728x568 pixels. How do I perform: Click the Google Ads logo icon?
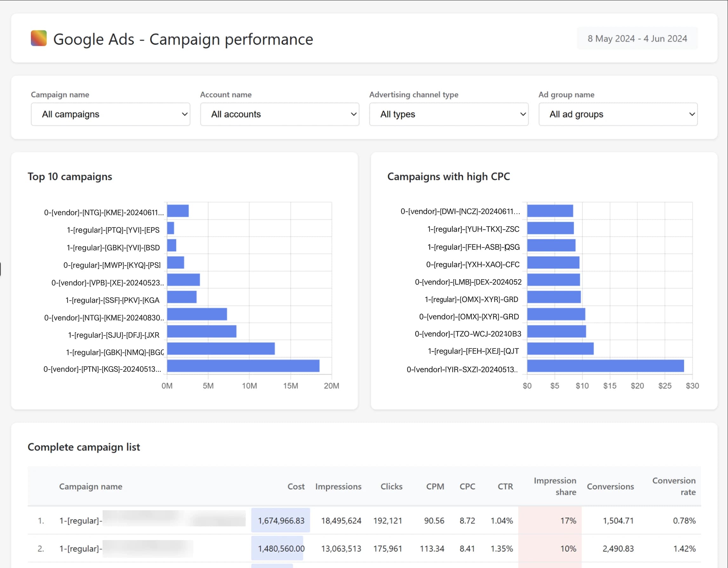(38, 39)
